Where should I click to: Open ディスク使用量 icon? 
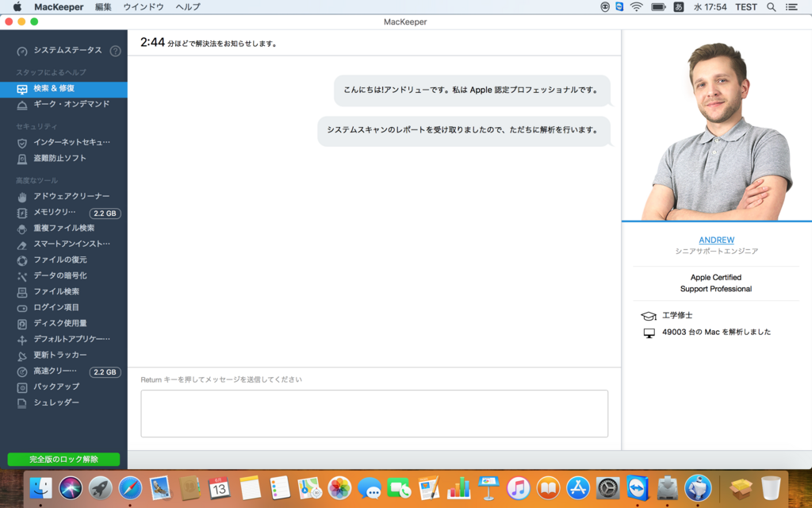[21, 324]
